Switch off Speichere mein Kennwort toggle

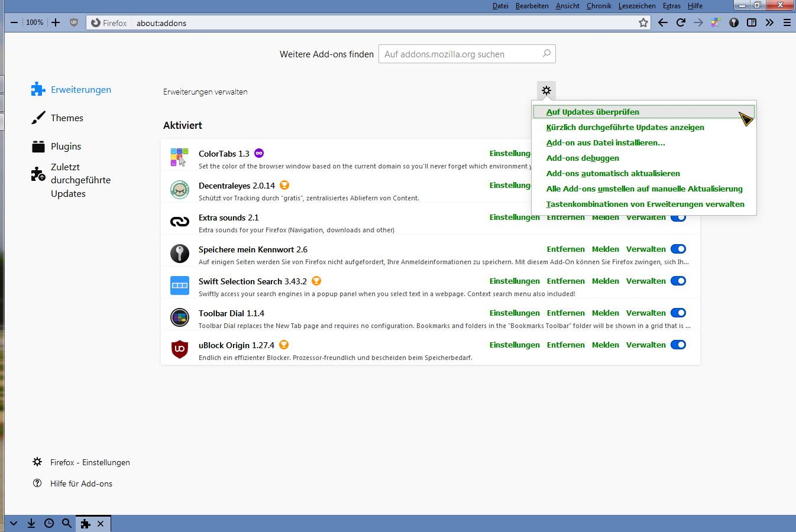click(x=678, y=249)
